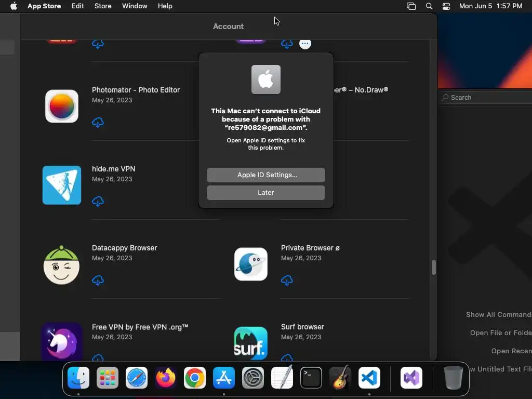Open Terminal from the Dock

click(311, 378)
